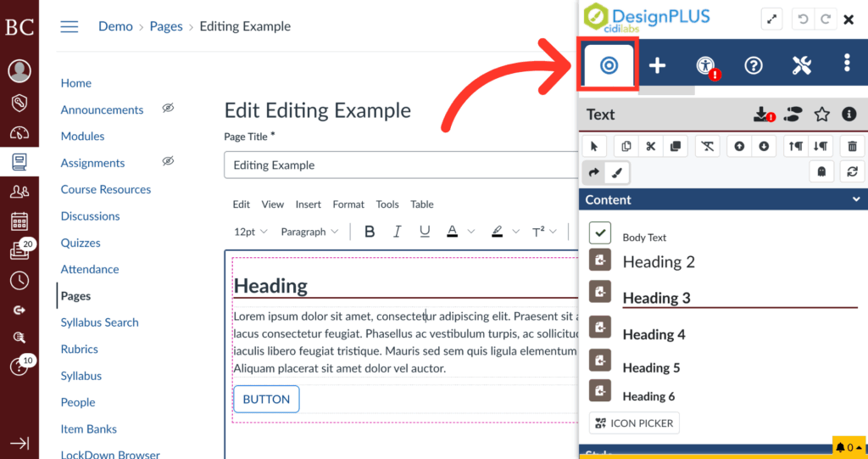Toggle the Body Text checkbox

click(600, 232)
